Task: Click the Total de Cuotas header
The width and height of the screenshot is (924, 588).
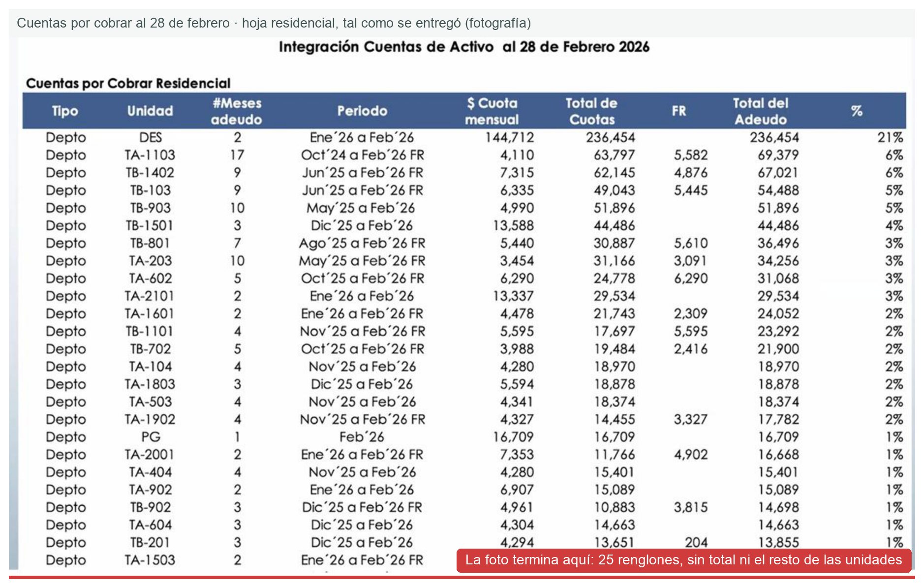Action: point(592,111)
